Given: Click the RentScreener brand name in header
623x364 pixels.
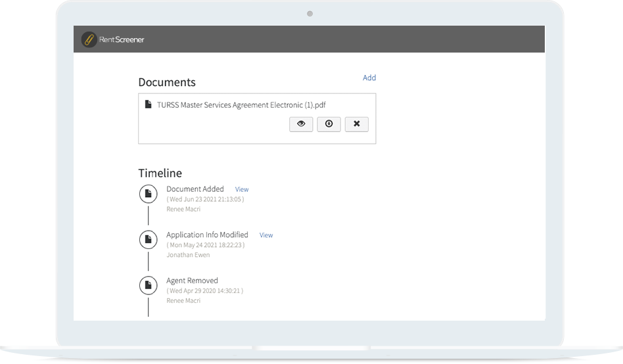Looking at the screenshot, I should point(122,39).
